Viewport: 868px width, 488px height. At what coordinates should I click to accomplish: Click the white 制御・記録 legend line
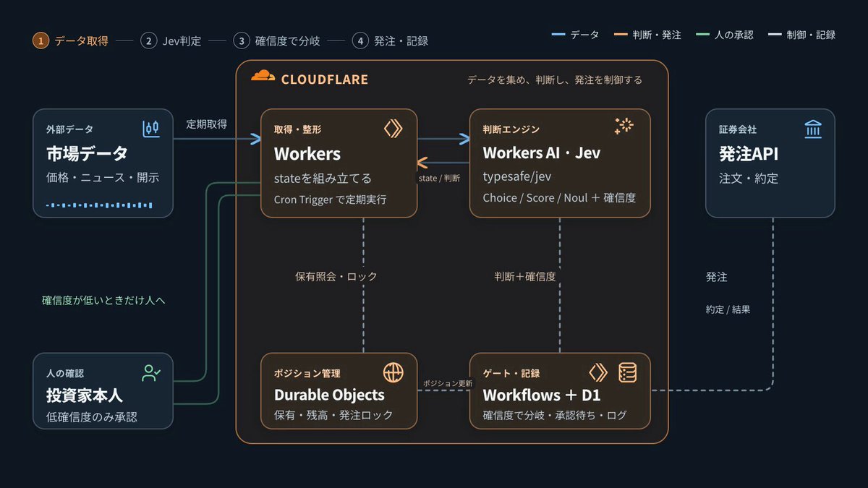[774, 35]
